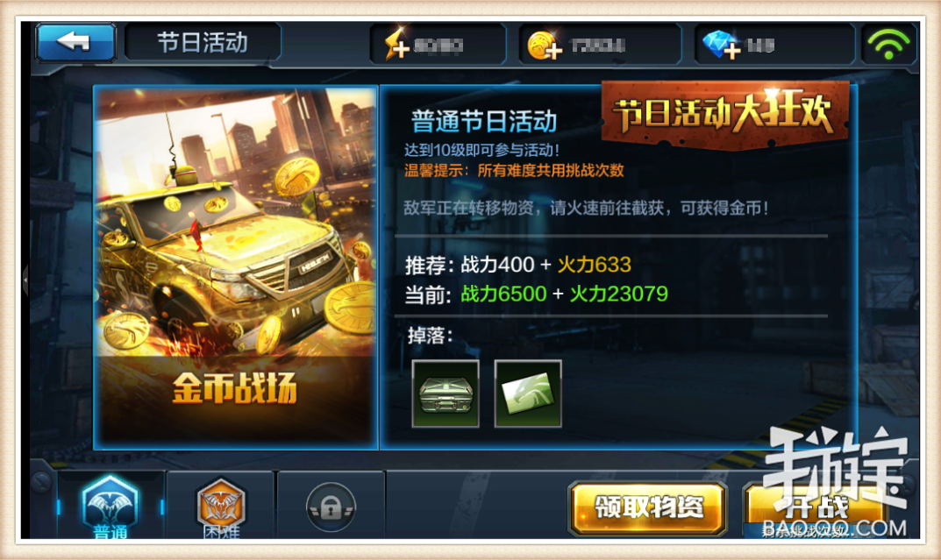Image resolution: width=941 pixels, height=560 pixels.
Task: Click the blurred gold coin amount
Action: 598,45
